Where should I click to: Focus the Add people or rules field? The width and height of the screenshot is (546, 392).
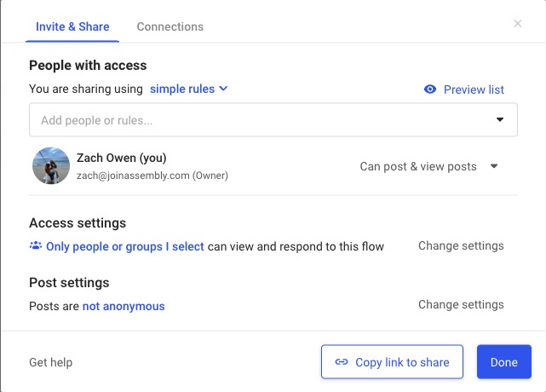[x=256, y=120]
